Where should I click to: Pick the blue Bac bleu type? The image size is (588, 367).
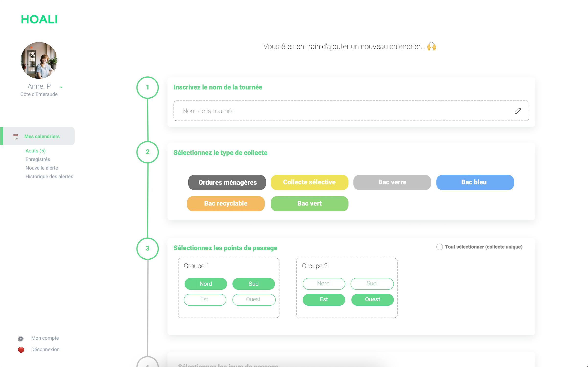(475, 183)
